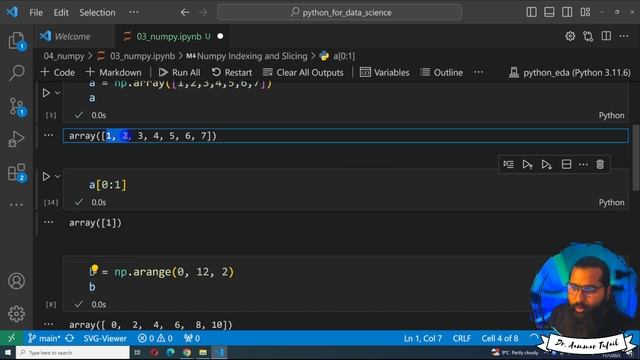Select the python_eda kernel picker
Screen dimensions: 640x360
570,72
